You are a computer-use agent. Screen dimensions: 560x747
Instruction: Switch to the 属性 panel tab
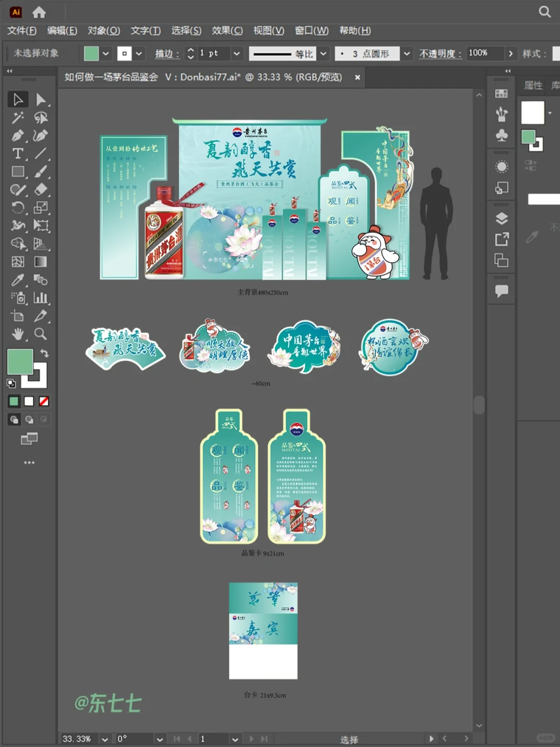pyautogui.click(x=533, y=86)
